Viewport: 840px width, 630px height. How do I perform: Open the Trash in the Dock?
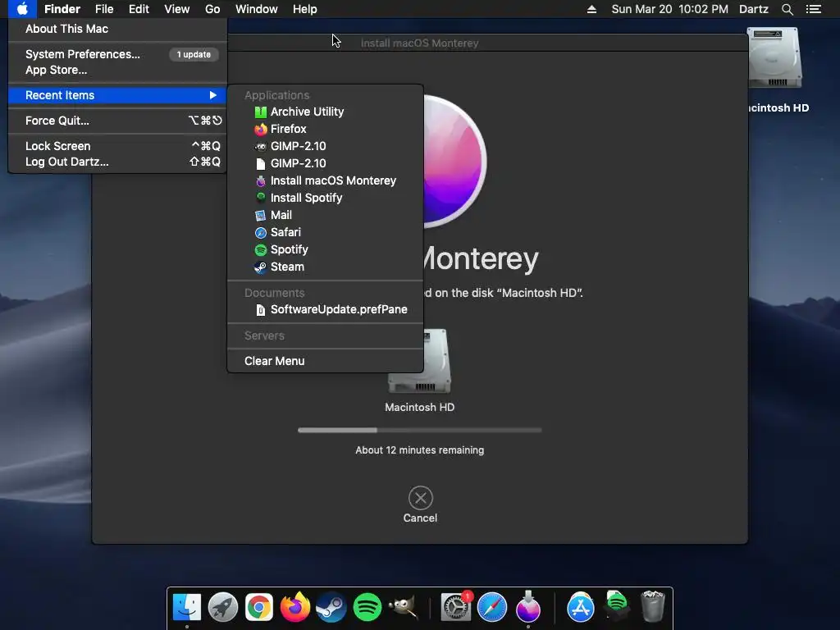(x=652, y=606)
